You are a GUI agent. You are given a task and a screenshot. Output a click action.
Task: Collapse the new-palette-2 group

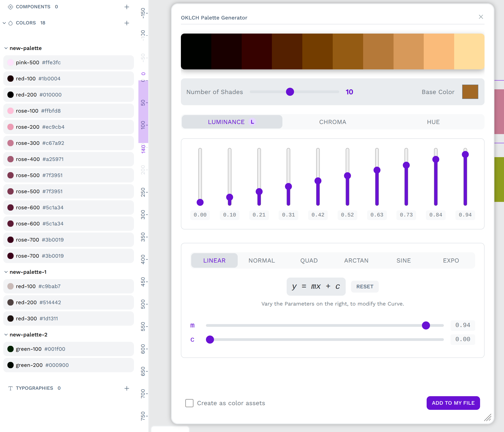click(x=6, y=335)
